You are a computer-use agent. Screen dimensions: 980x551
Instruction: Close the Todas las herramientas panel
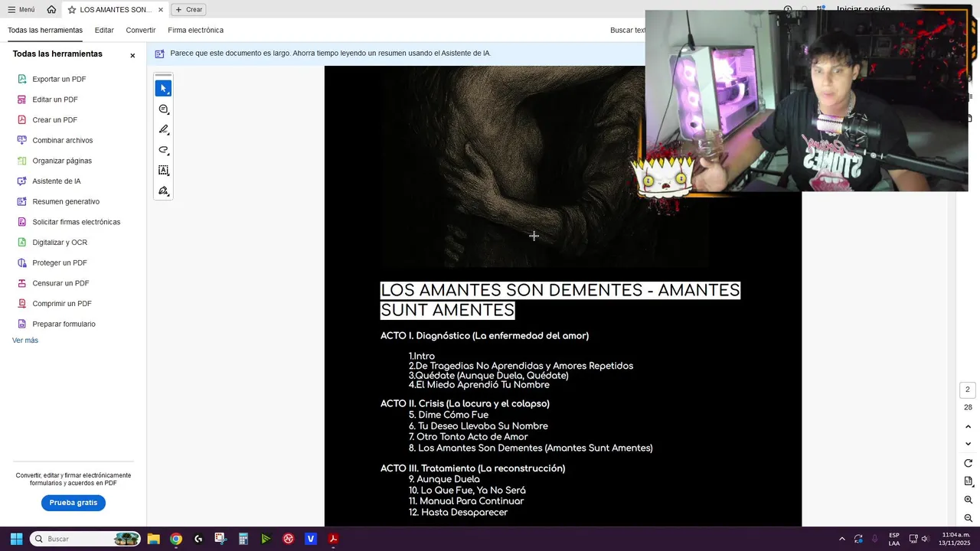click(132, 55)
